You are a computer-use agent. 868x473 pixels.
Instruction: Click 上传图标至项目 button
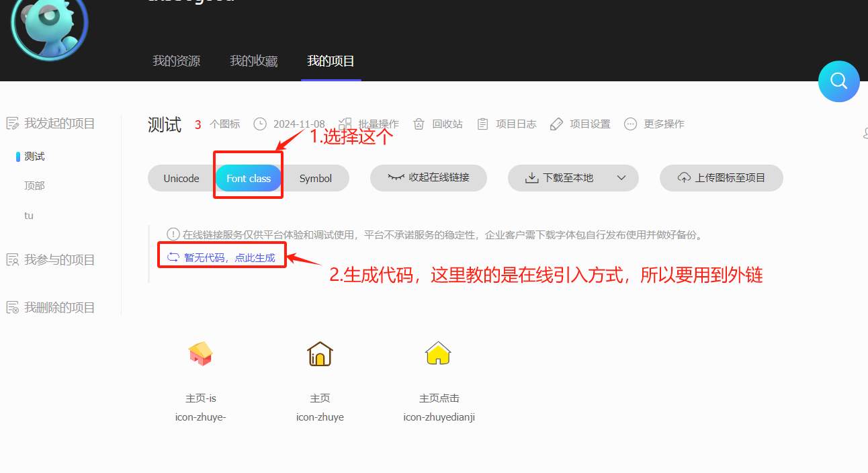click(x=722, y=178)
